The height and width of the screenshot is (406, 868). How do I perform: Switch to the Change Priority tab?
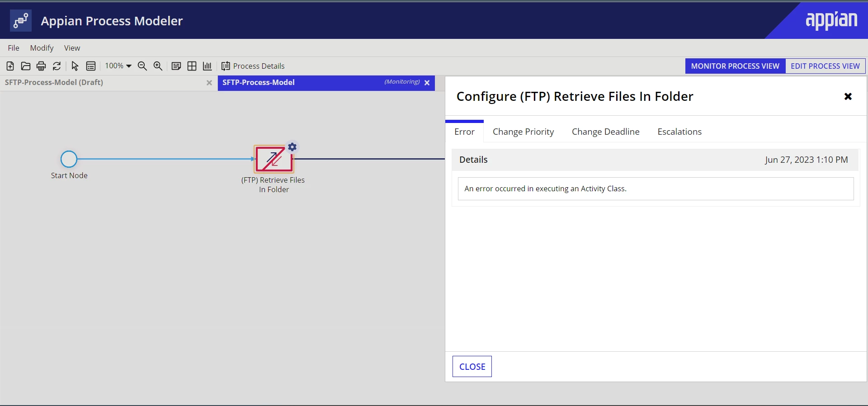pos(523,132)
